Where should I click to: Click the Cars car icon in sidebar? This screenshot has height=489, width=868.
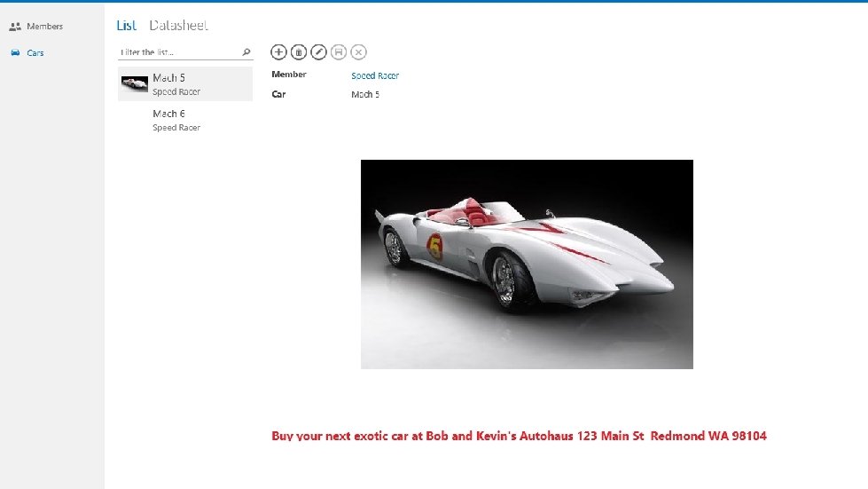click(x=15, y=52)
